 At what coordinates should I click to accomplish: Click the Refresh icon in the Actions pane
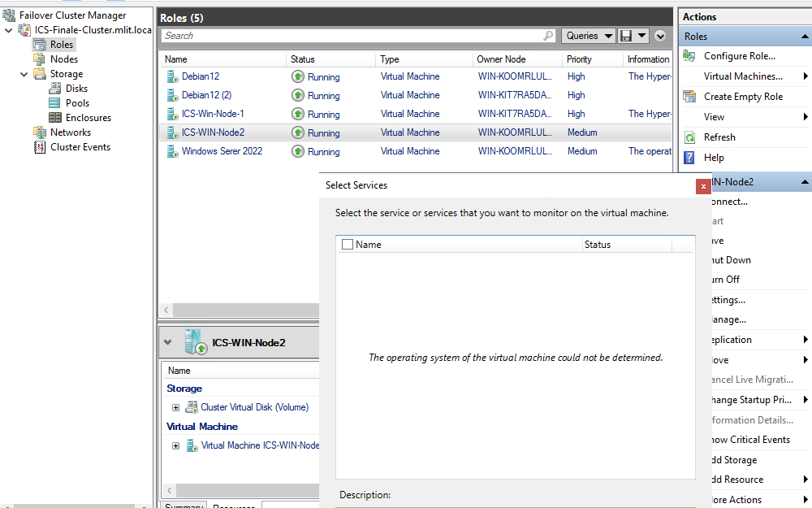[x=689, y=137]
